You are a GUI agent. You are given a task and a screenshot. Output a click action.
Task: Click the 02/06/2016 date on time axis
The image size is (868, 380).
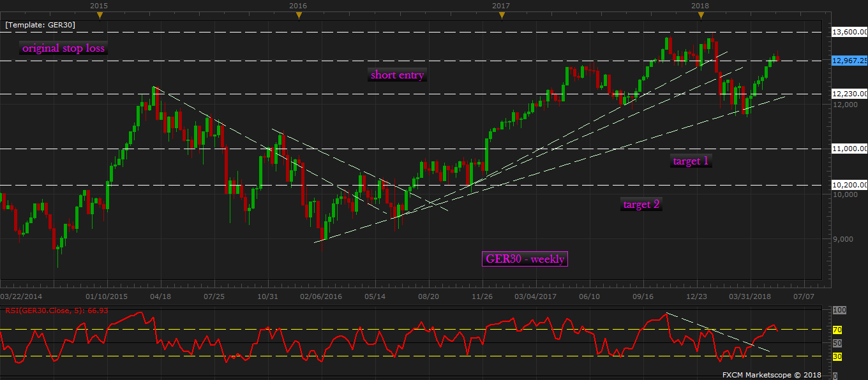(321, 296)
